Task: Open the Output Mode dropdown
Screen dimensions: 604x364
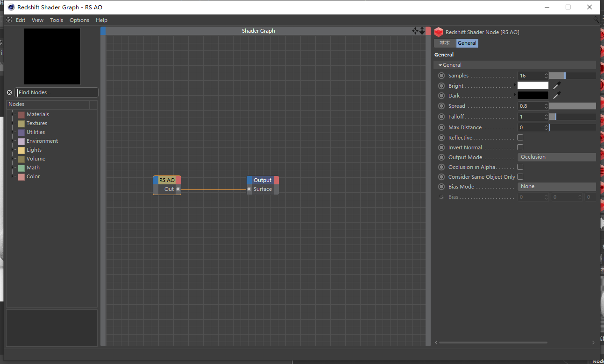Action: (x=557, y=157)
